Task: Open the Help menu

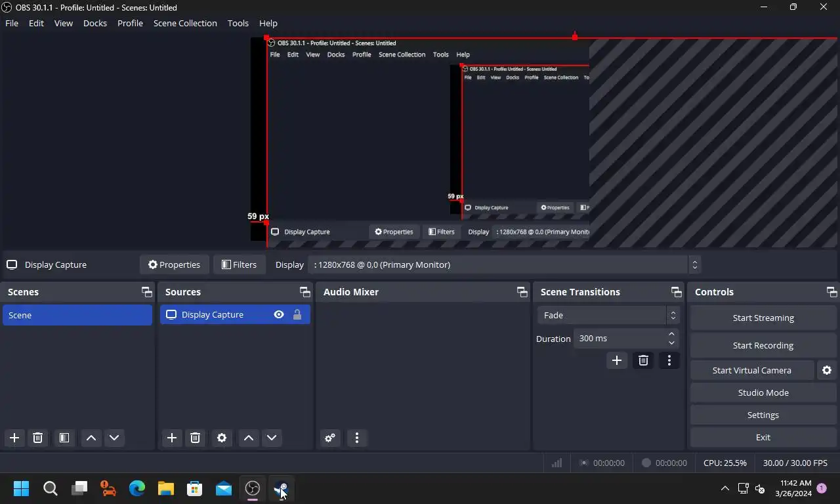Action: (268, 23)
